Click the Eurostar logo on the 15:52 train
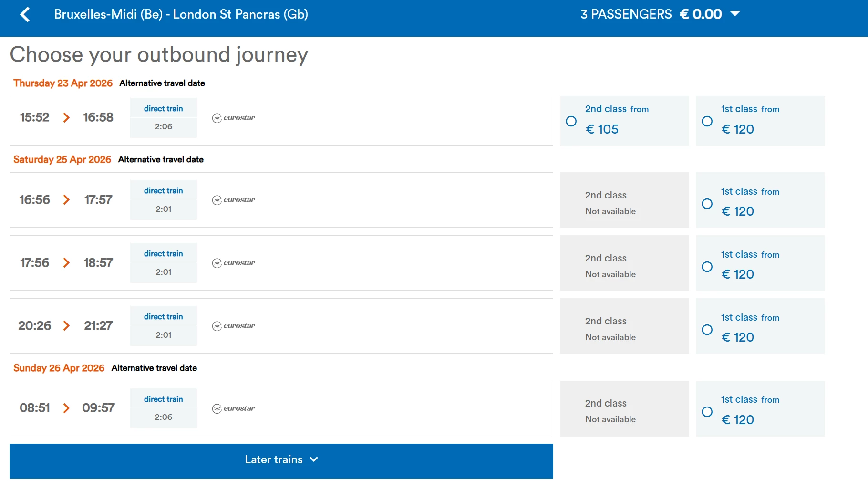This screenshot has width=868, height=490. click(234, 118)
